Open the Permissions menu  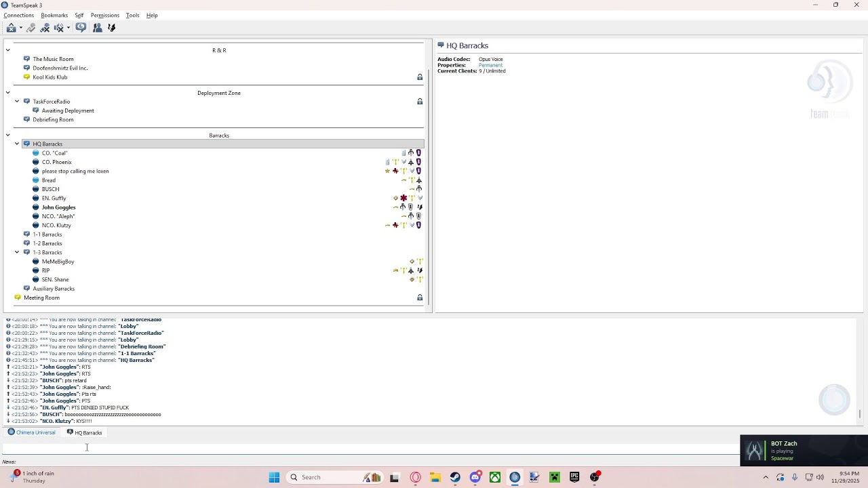[x=105, y=15]
